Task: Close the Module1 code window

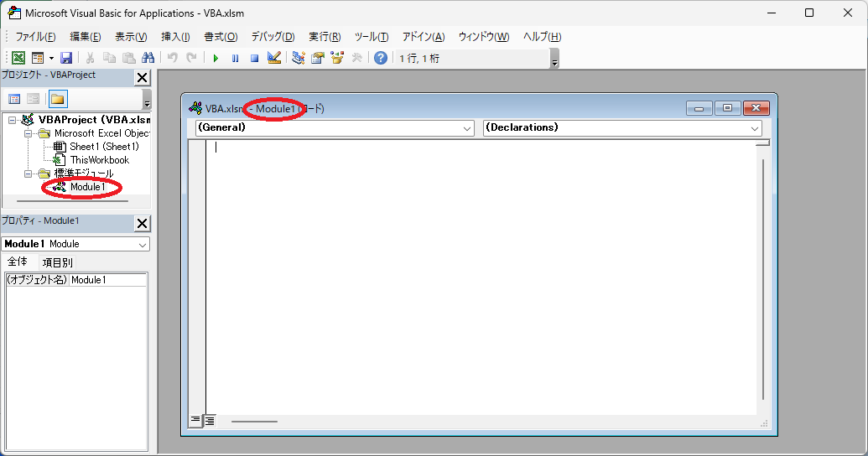Action: click(756, 108)
